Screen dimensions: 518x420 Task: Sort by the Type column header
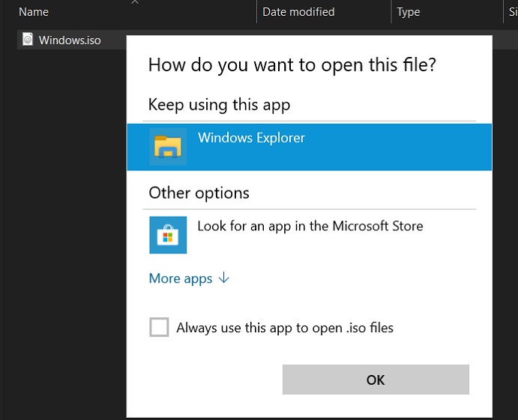(x=409, y=12)
